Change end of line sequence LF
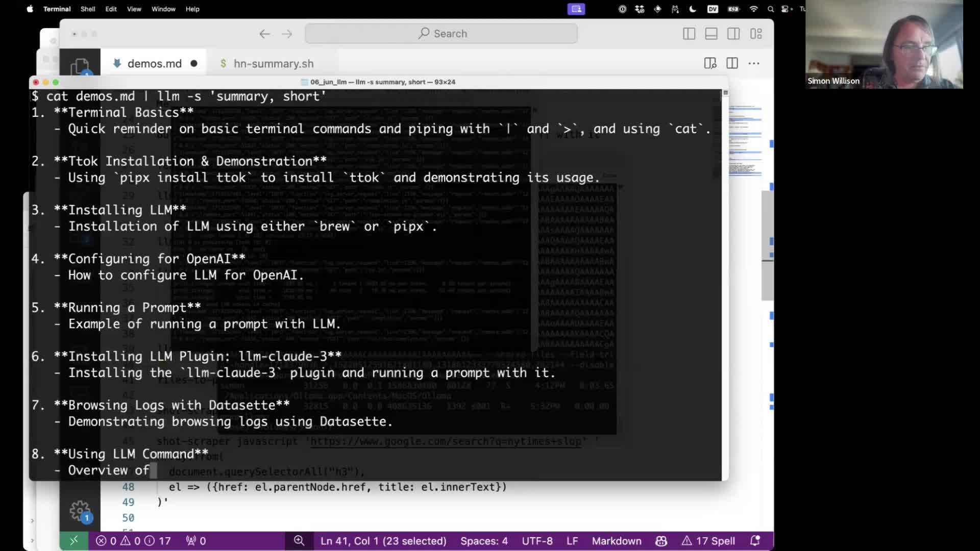 [572, 541]
